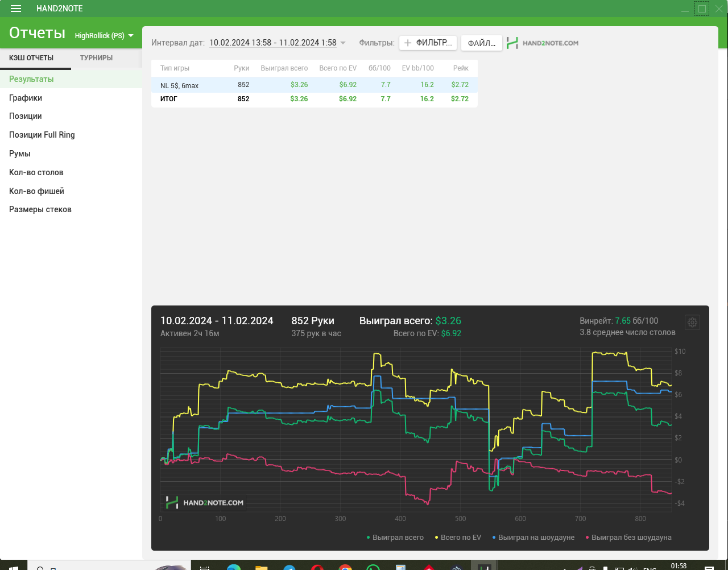Click the ФИЛЬТР... add filter button

click(428, 43)
